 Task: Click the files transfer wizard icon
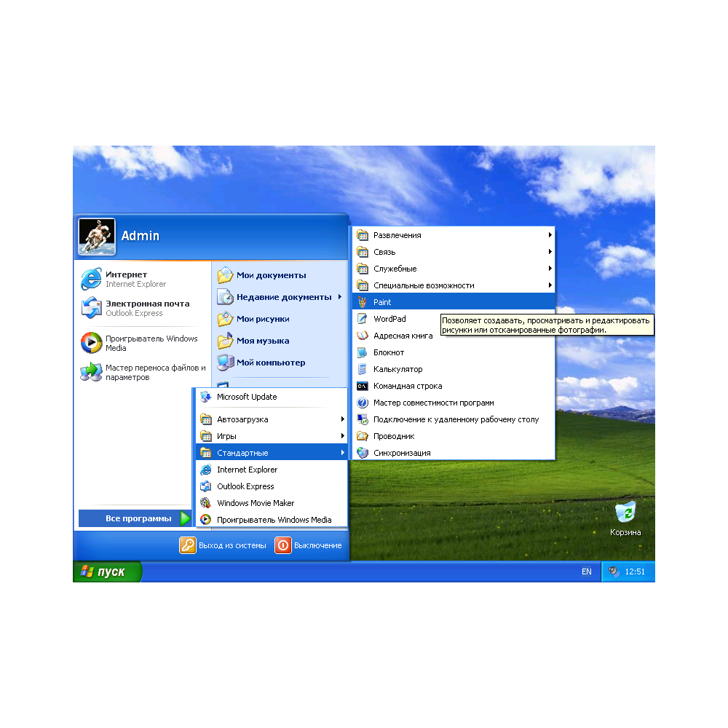pos(92,372)
